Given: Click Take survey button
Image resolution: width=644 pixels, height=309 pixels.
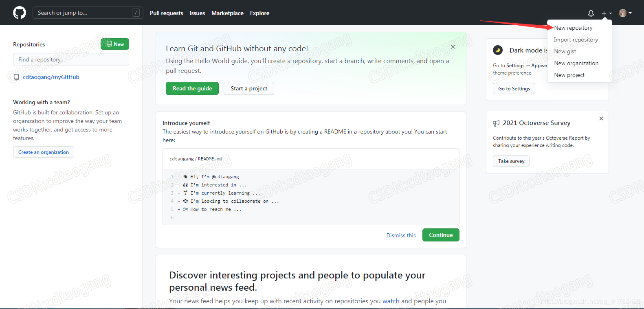Looking at the screenshot, I should [x=511, y=161].
